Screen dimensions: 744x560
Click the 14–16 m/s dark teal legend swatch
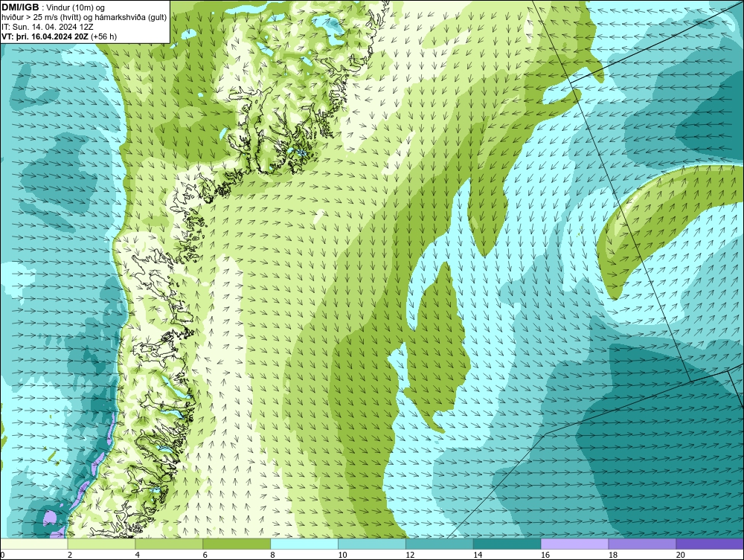tap(507, 544)
